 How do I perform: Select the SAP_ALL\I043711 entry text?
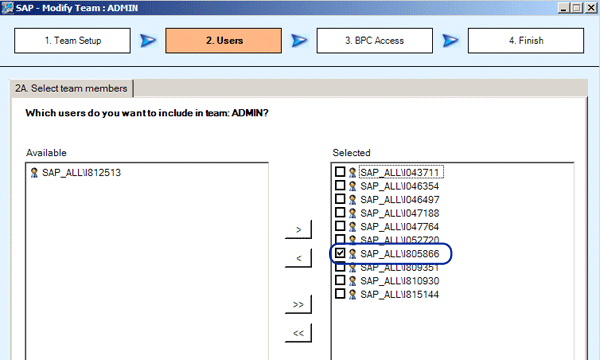[400, 173]
